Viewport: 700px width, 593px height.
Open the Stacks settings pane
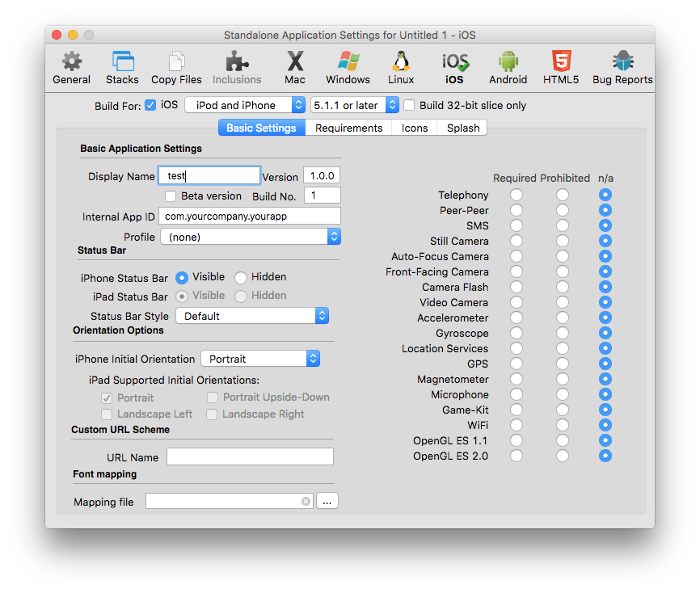122,67
